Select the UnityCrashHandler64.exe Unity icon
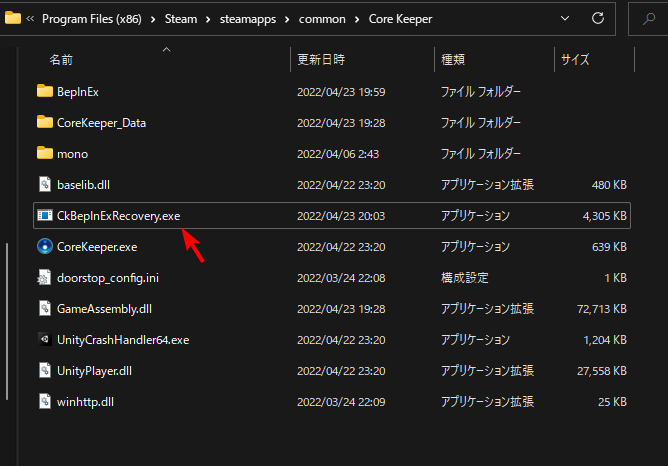668x466 pixels. pyautogui.click(x=45, y=339)
